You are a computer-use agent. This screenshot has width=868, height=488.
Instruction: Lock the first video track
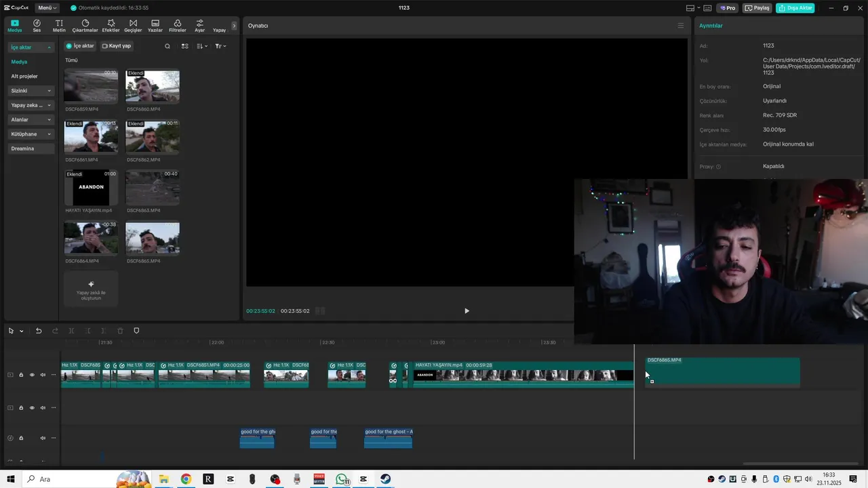point(21,375)
